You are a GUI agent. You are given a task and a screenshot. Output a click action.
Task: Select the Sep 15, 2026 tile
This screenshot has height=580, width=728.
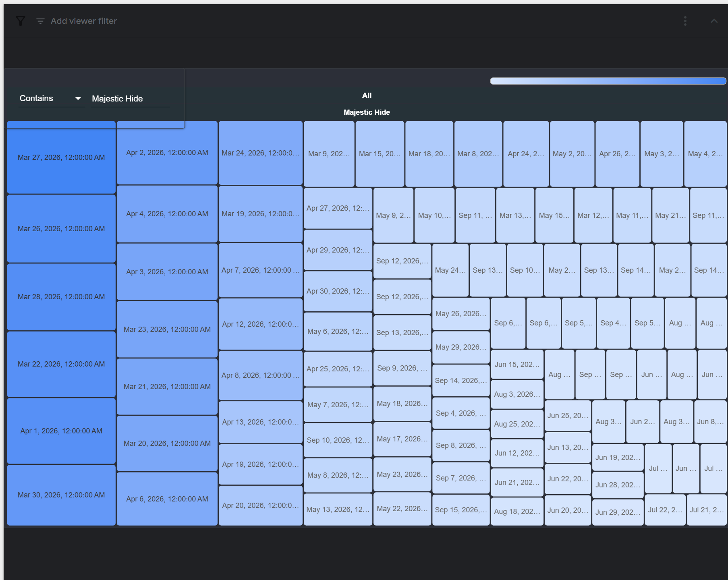coord(461,510)
